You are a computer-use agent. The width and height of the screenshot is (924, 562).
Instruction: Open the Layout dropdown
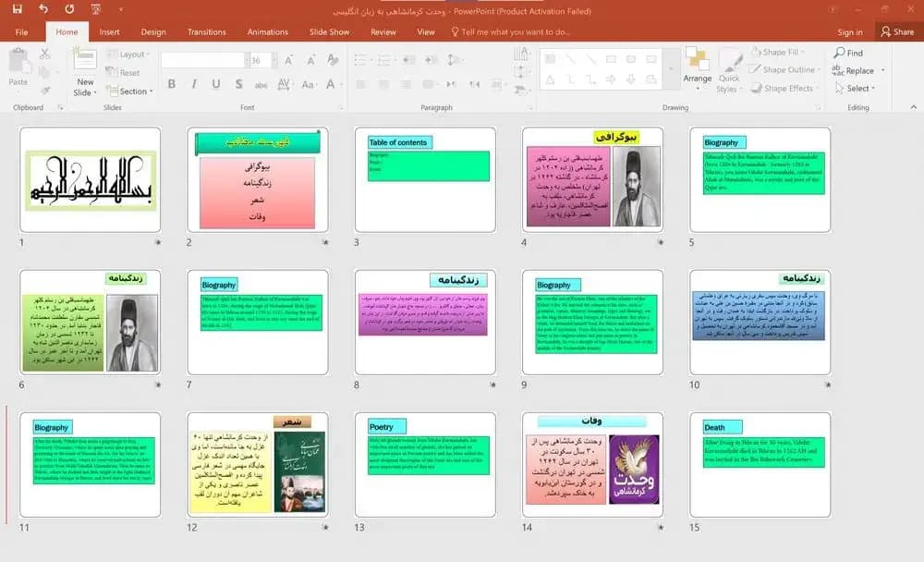(128, 55)
